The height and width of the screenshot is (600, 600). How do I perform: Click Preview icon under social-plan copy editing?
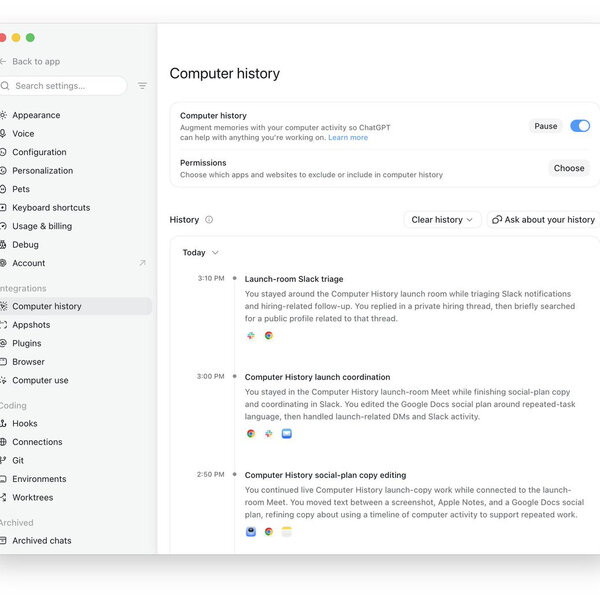[251, 532]
